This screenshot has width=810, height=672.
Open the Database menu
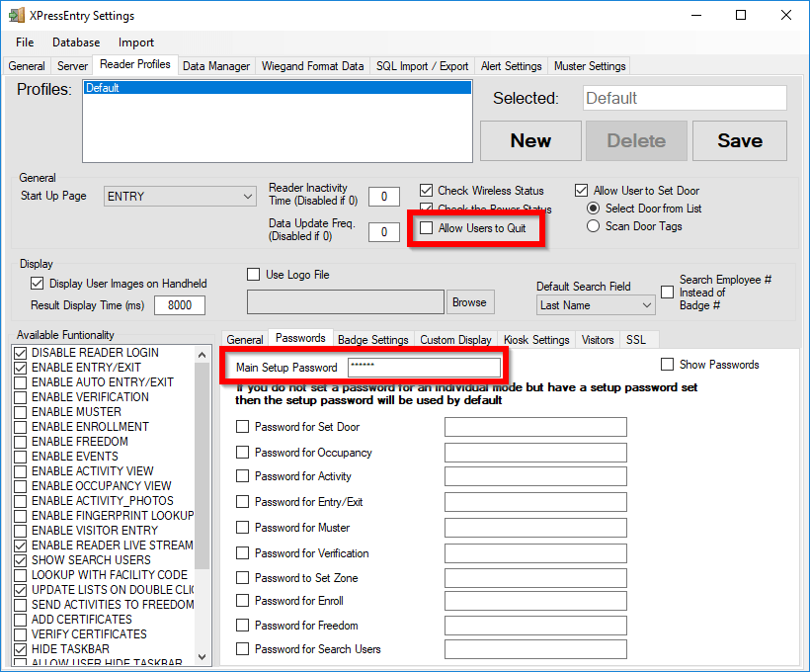pos(76,42)
